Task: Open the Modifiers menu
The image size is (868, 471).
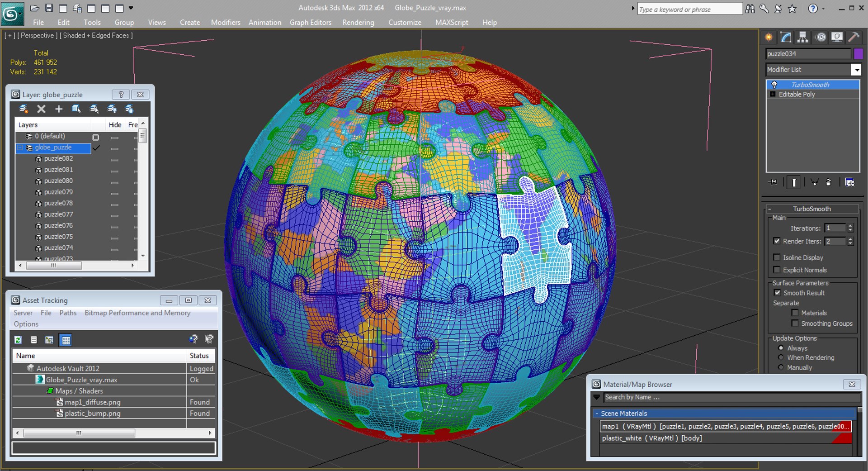Action: pyautogui.click(x=226, y=22)
